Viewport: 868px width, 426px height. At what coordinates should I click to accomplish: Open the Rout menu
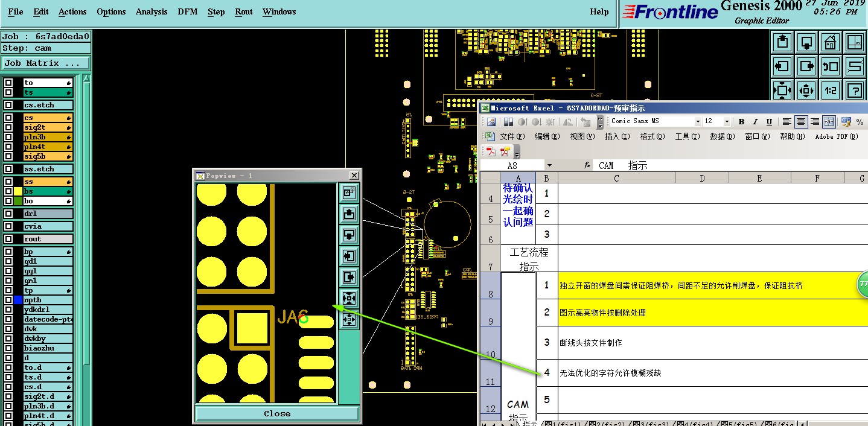click(x=244, y=11)
